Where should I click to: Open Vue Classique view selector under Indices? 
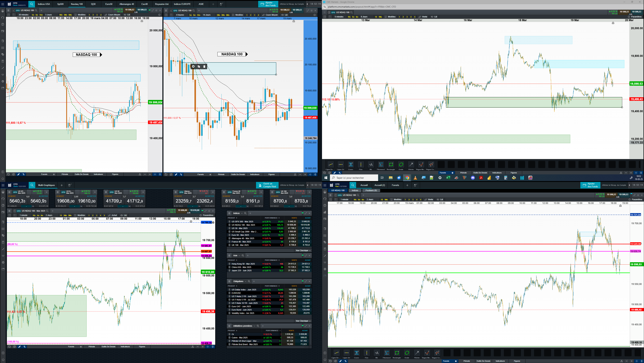[303, 250]
